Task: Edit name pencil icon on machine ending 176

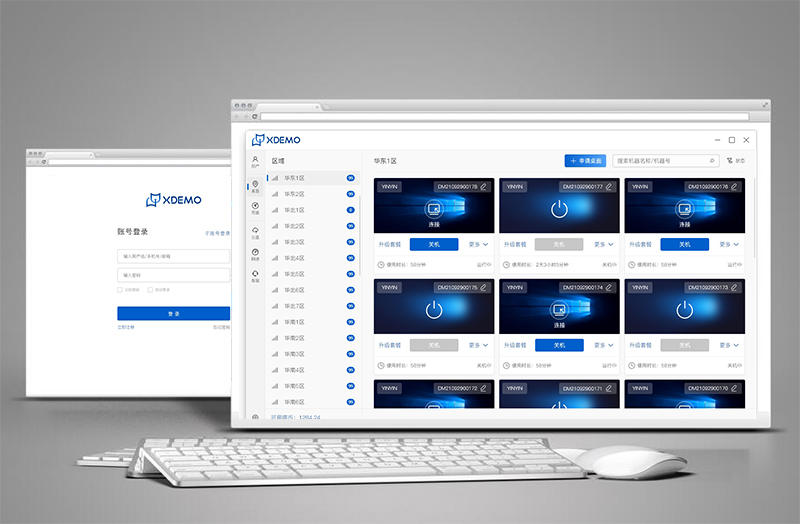Action: point(734,187)
